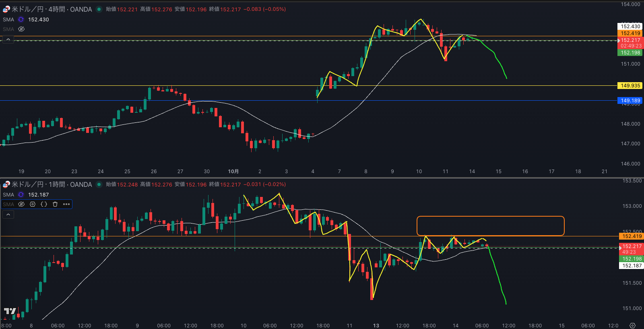This screenshot has height=329, width=644.
Task: Select the 米ドル/円 1時間 OANDA chart title
Action: tap(51, 184)
